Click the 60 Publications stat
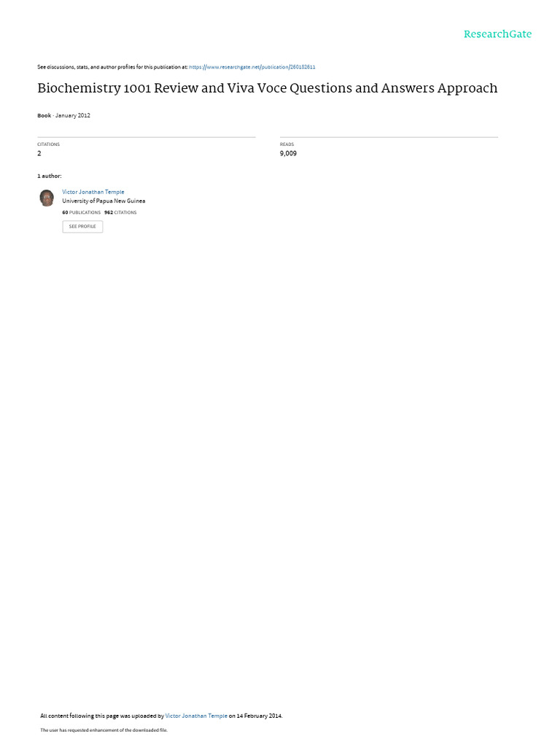 (82, 212)
